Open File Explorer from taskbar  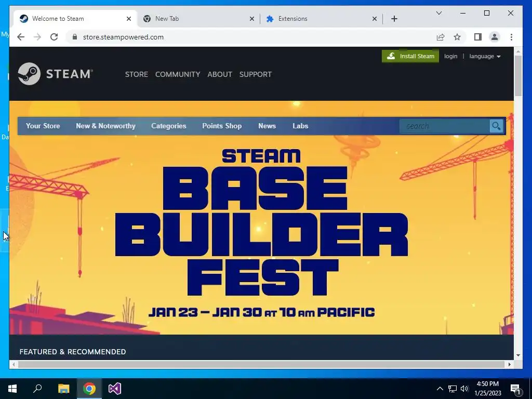(63, 389)
